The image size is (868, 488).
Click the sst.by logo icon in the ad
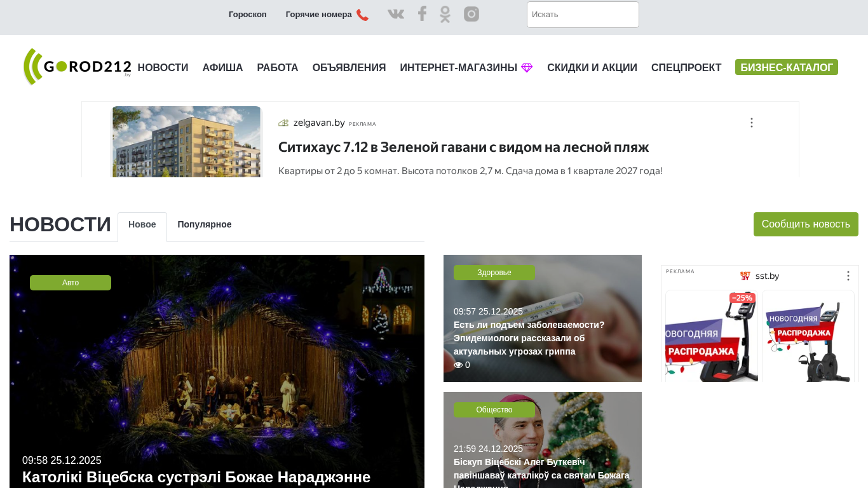745,276
